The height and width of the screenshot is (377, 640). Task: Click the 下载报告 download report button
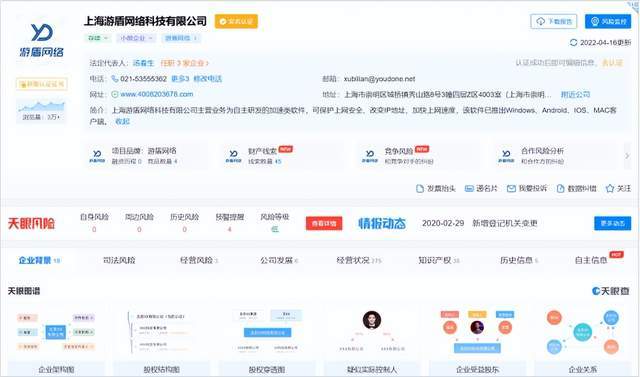tap(553, 21)
